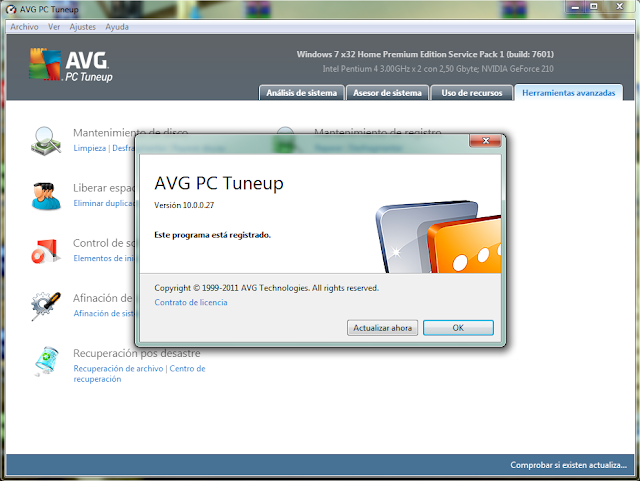This screenshot has width=640, height=481.
Task: Click OK in the about dialog
Action: 458,328
